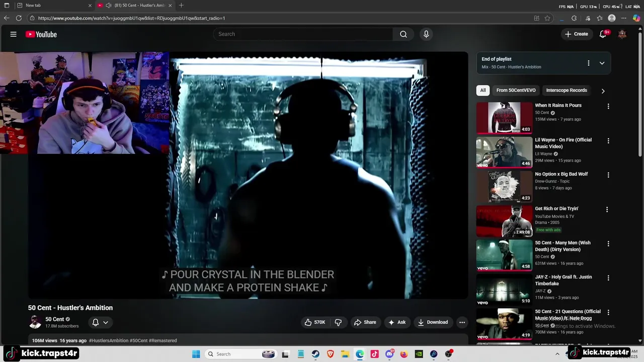644x362 pixels.
Task: Select From 50CentVEVO filter chip
Action: coord(516,90)
